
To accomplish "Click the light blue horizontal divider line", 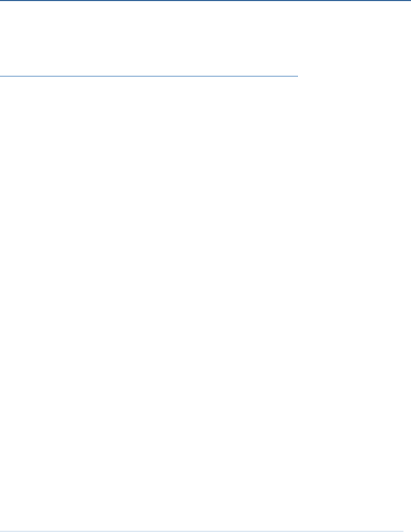I will pyautogui.click(x=149, y=76).
